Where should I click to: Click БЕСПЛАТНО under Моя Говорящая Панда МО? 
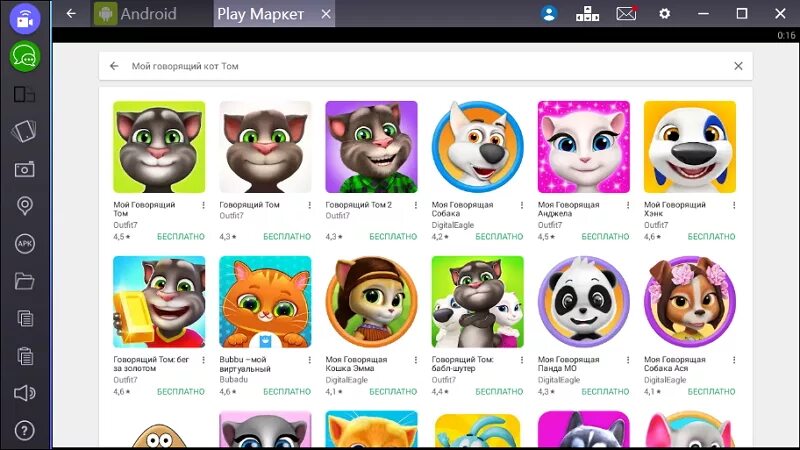pyautogui.click(x=605, y=392)
